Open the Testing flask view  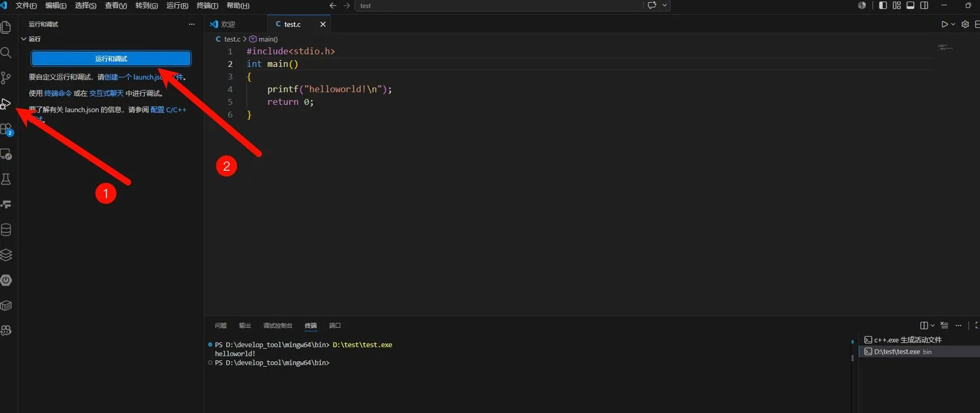(x=6, y=179)
